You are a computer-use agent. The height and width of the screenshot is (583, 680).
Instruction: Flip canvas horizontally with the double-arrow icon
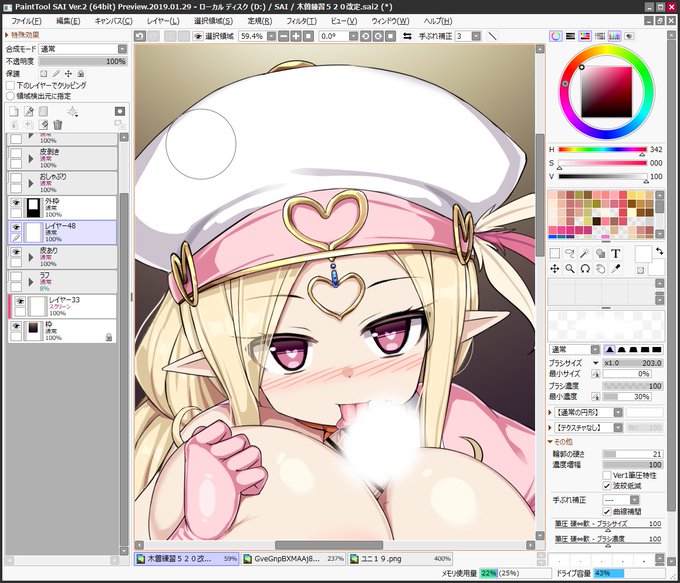[407, 36]
